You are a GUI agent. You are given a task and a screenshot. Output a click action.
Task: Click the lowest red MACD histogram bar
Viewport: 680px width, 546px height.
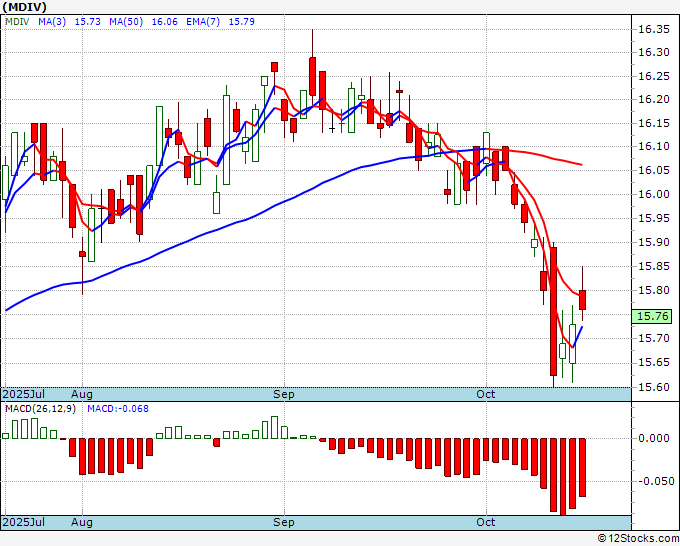563,477
